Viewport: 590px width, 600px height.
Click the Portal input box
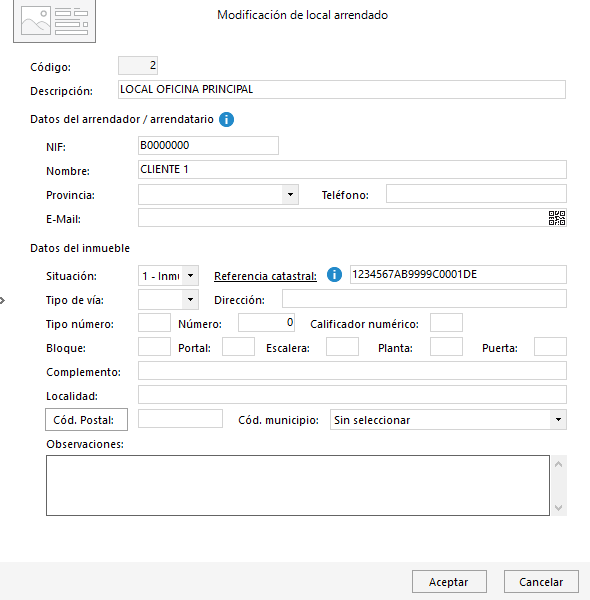[238, 347]
